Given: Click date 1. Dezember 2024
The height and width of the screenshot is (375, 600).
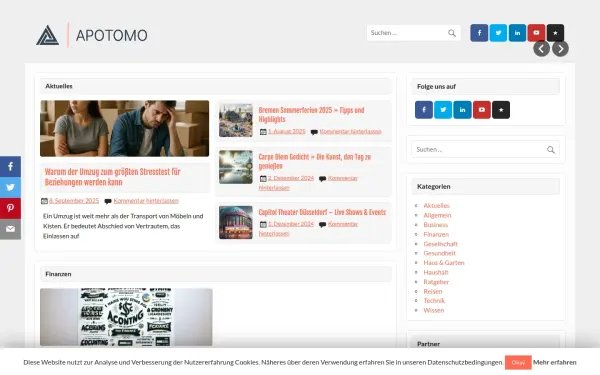Looking at the screenshot, I should coord(291,224).
